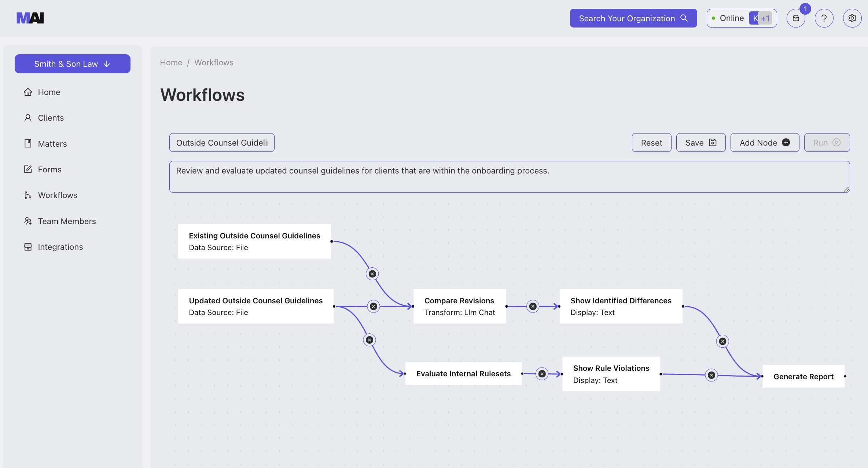Open the Forms section icon
Image resolution: width=868 pixels, height=468 pixels.
click(x=28, y=169)
